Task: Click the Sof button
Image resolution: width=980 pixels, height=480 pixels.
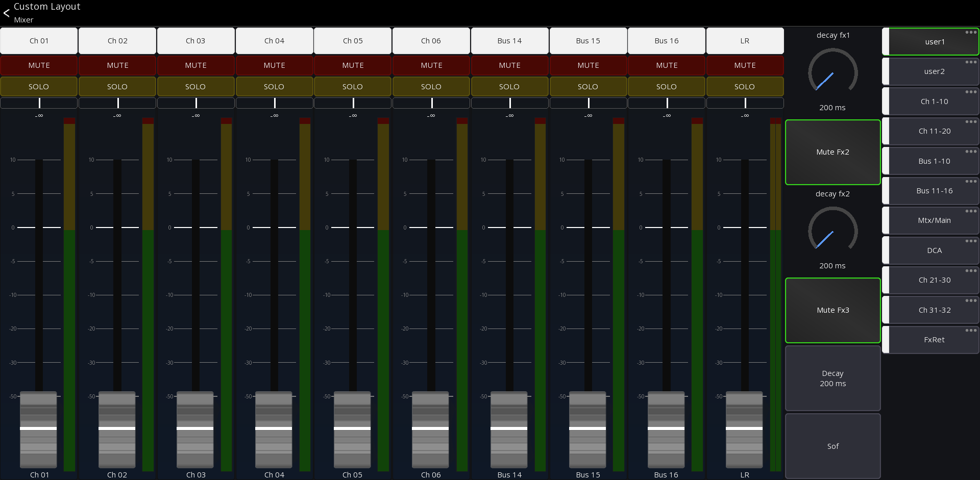Action: point(832,446)
